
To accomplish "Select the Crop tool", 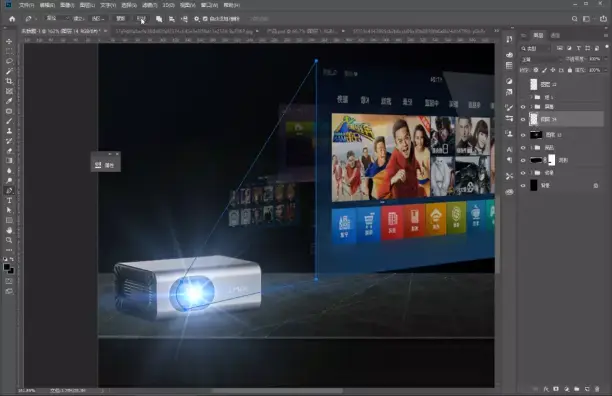I will [x=9, y=81].
